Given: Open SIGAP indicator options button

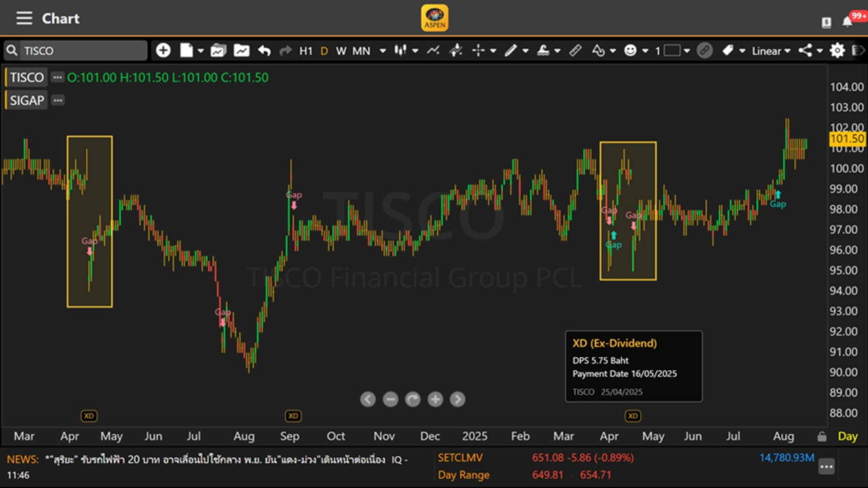Looking at the screenshot, I should [58, 100].
